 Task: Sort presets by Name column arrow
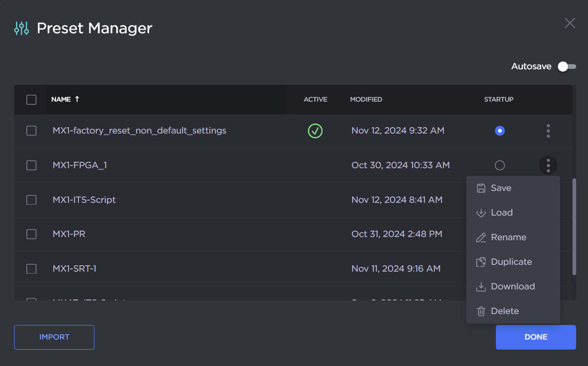tap(77, 99)
